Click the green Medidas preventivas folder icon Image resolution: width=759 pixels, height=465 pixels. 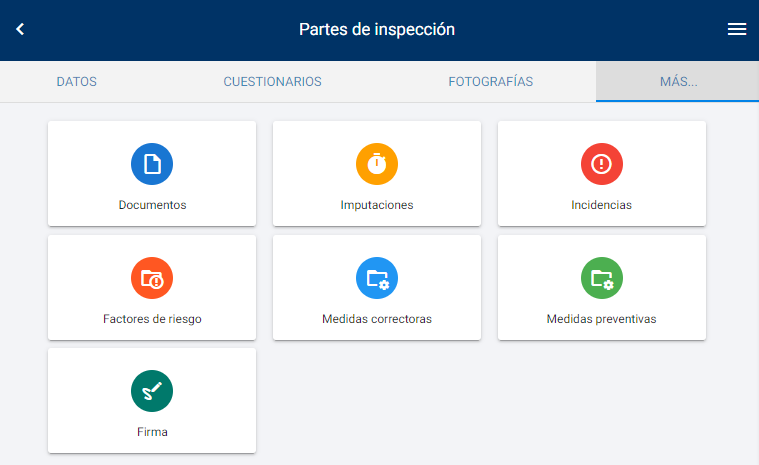pos(602,278)
